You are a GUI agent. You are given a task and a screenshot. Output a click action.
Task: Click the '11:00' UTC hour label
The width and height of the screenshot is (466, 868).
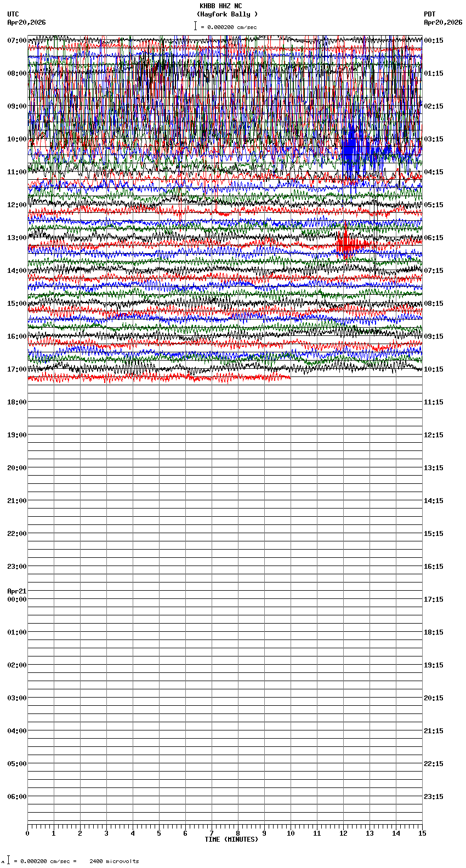tap(17, 172)
